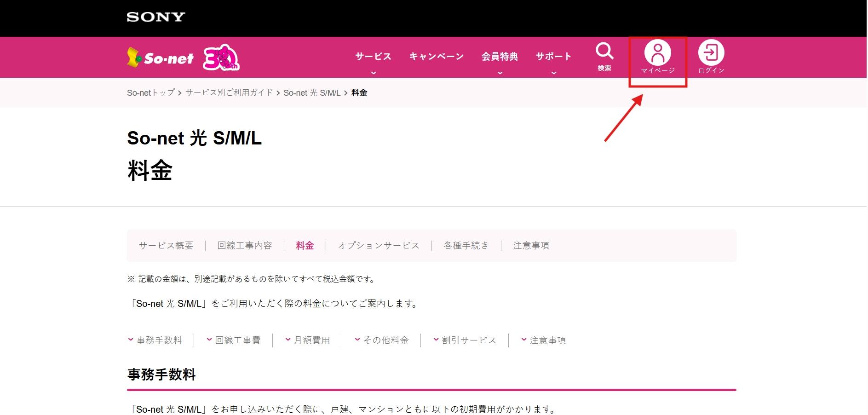Switch to the サービス概要 tab
868x415 pixels.
(166, 246)
